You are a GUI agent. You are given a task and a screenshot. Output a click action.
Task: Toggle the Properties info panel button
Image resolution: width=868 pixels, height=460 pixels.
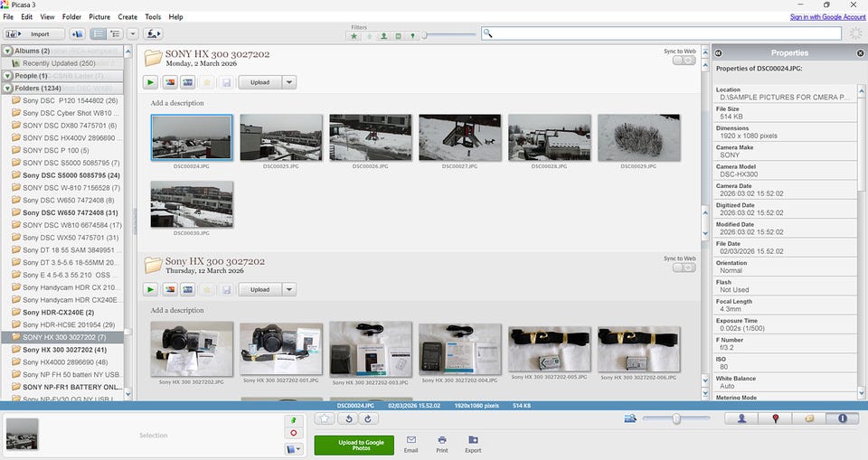coord(843,419)
